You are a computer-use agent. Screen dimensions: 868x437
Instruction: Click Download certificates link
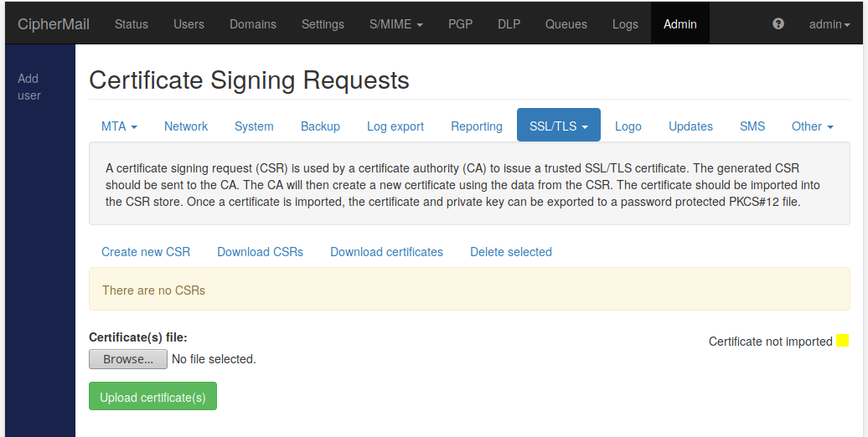[386, 252]
